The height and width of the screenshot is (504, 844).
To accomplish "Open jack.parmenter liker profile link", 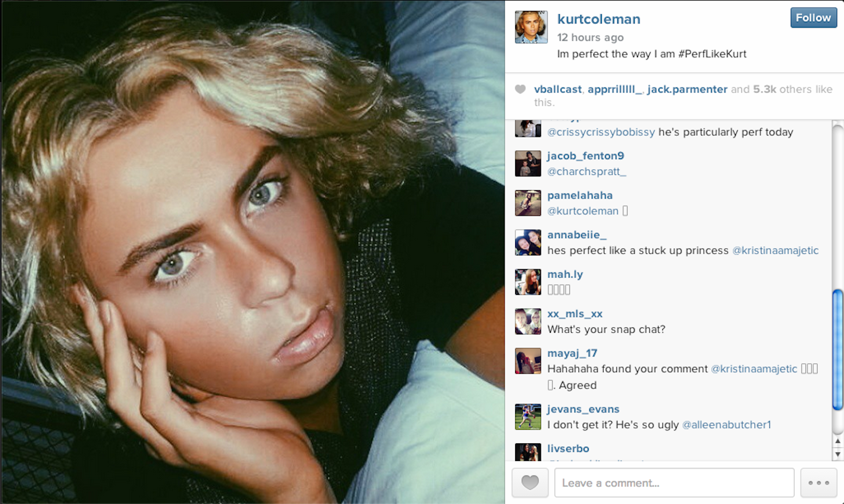I will tap(687, 89).
